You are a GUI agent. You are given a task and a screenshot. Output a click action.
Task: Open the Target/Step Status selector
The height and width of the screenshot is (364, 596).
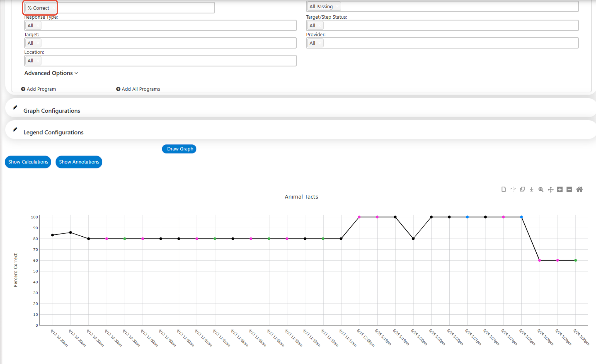[x=442, y=25]
